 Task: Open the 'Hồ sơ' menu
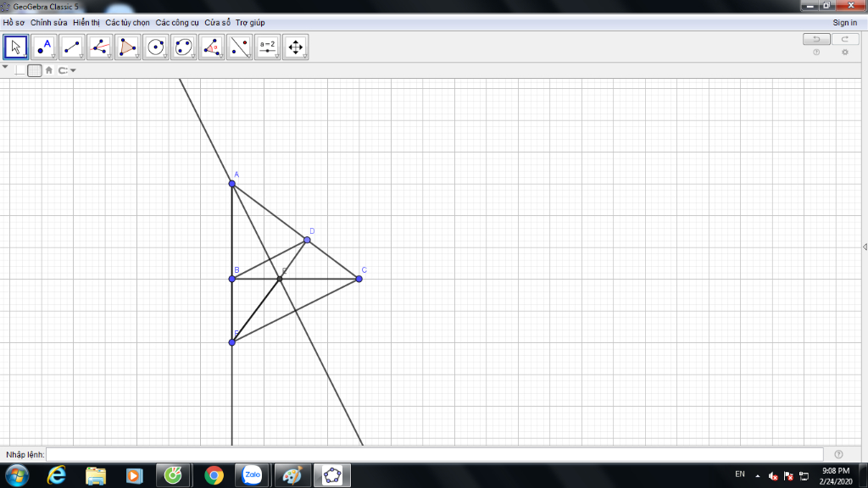14,23
